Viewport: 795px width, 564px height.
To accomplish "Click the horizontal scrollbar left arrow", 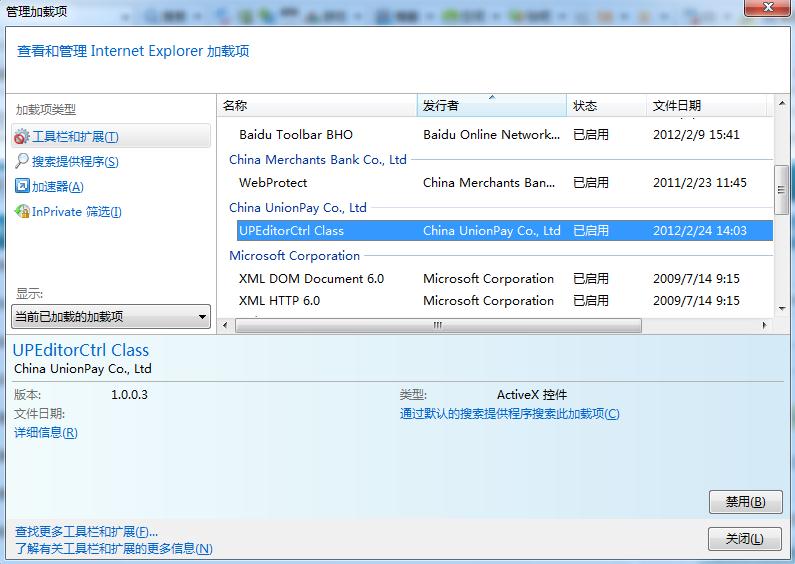I will tap(226, 325).
